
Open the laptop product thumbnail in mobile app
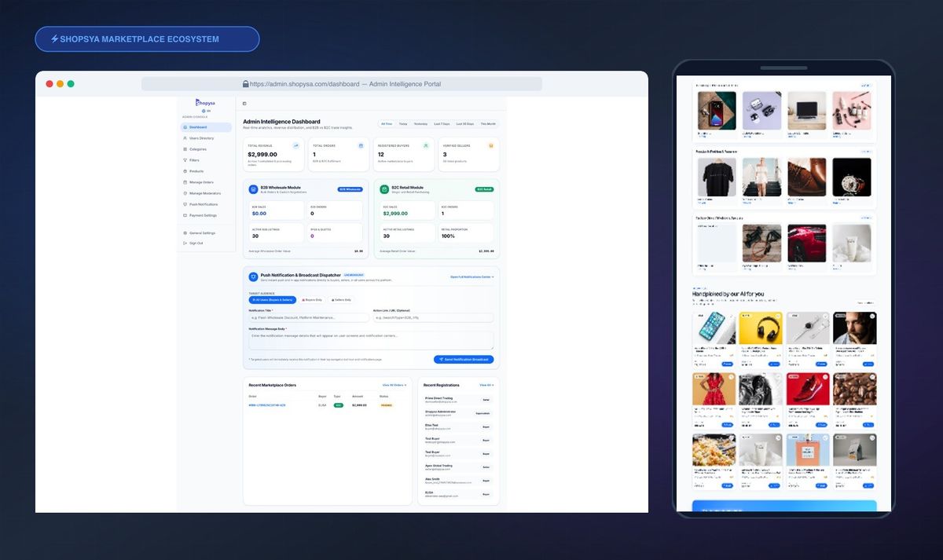(807, 111)
